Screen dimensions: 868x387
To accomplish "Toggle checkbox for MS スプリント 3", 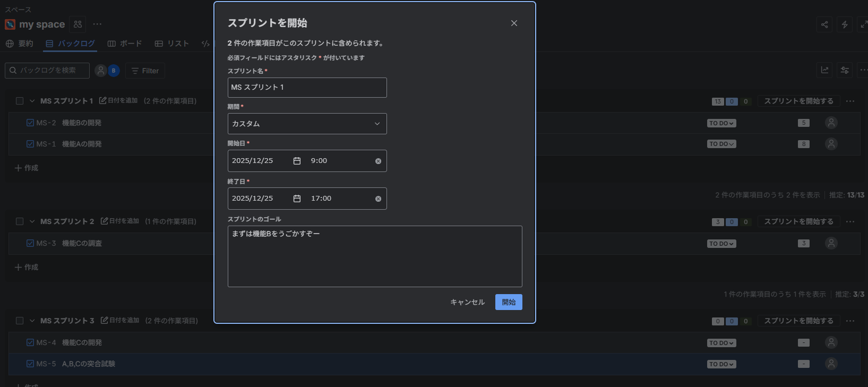I will pyautogui.click(x=20, y=321).
